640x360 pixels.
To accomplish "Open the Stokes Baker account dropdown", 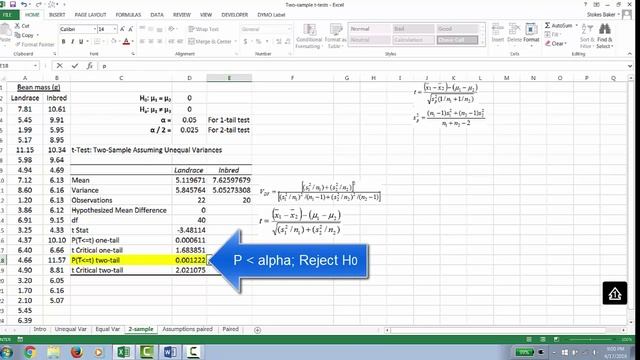I will tap(603, 14).
